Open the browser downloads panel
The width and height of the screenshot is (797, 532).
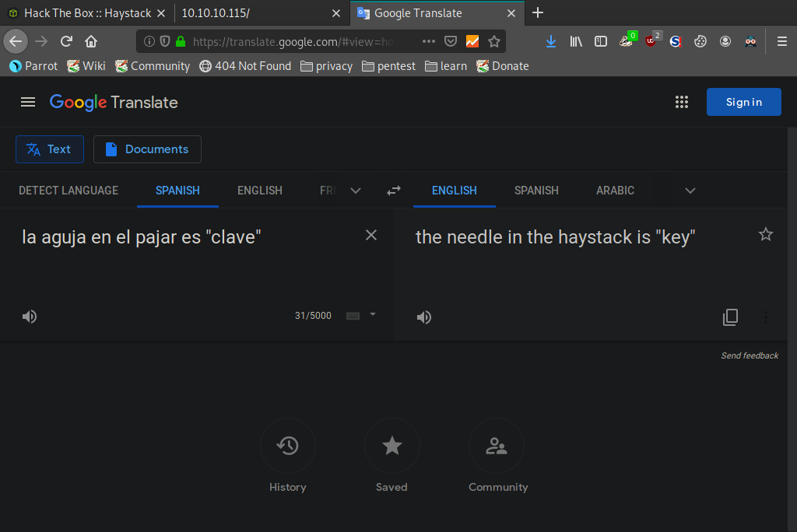click(550, 41)
